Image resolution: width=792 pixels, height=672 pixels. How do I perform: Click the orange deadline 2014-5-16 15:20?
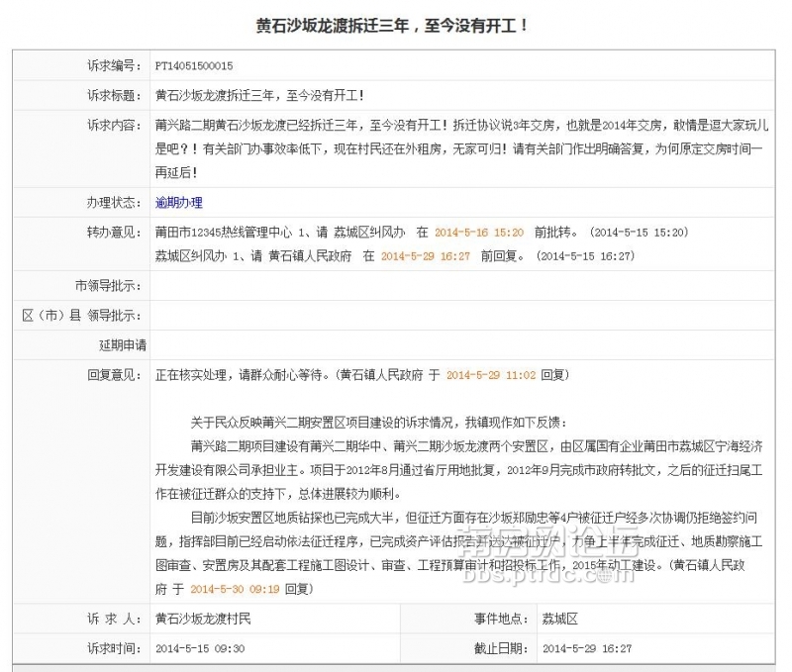[479, 233]
